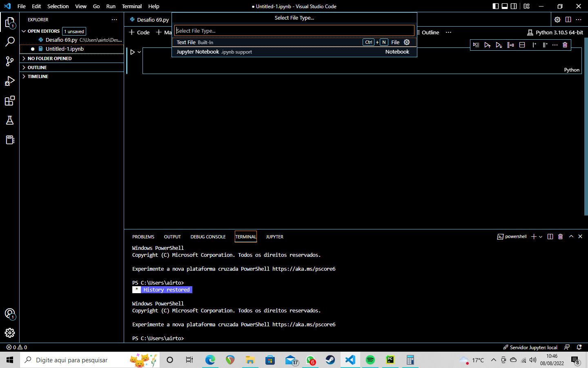The image size is (588, 368).
Task: Open the Testing beaker view
Action: 10,120
